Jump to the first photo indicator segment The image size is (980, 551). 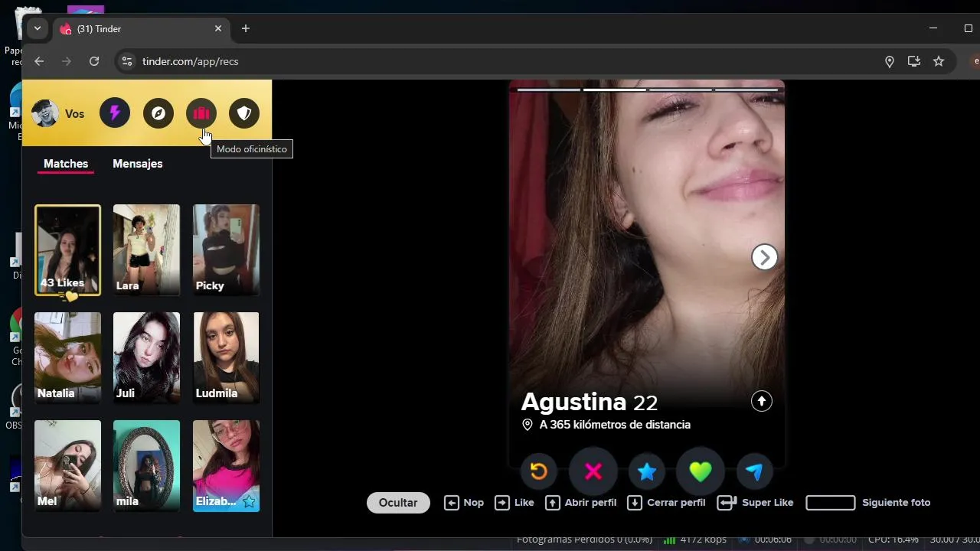[x=549, y=90]
